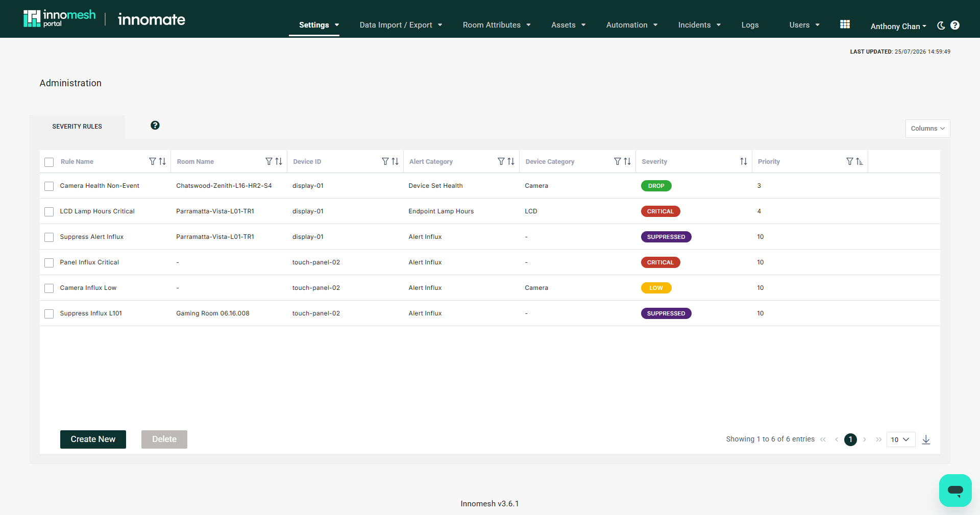Click Endpoint Lamp Hours alert category cell
The width and height of the screenshot is (980, 515).
click(x=441, y=211)
